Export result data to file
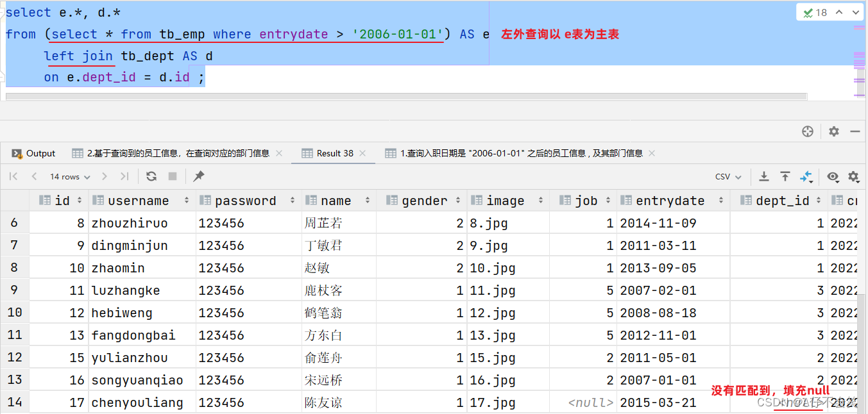This screenshot has width=868, height=414. tap(763, 177)
